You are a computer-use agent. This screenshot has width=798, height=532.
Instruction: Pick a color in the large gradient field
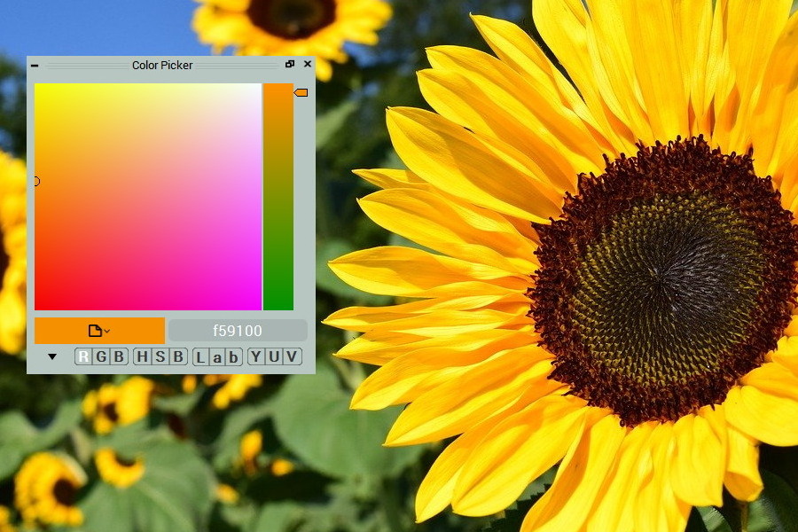(147, 197)
